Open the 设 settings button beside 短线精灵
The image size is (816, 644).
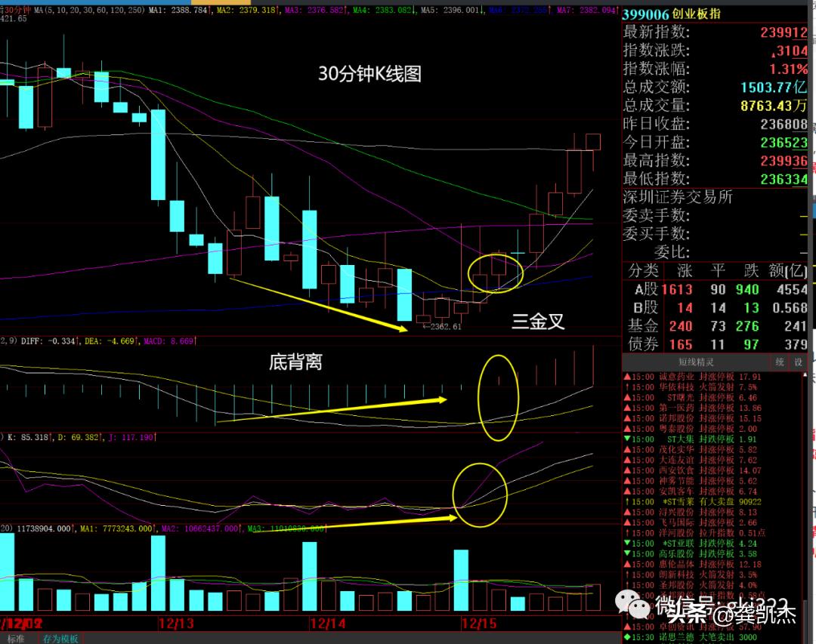click(x=799, y=362)
